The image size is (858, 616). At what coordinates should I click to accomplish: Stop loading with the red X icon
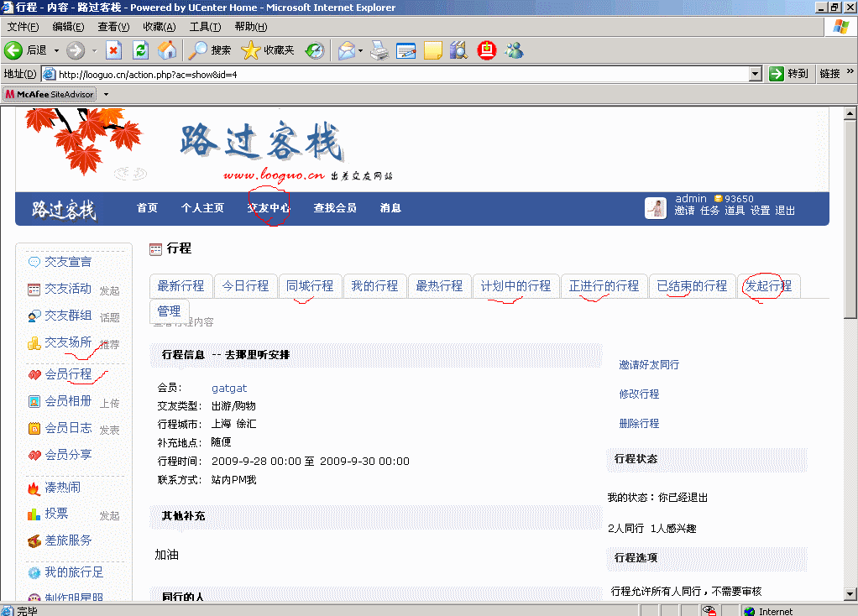point(113,50)
